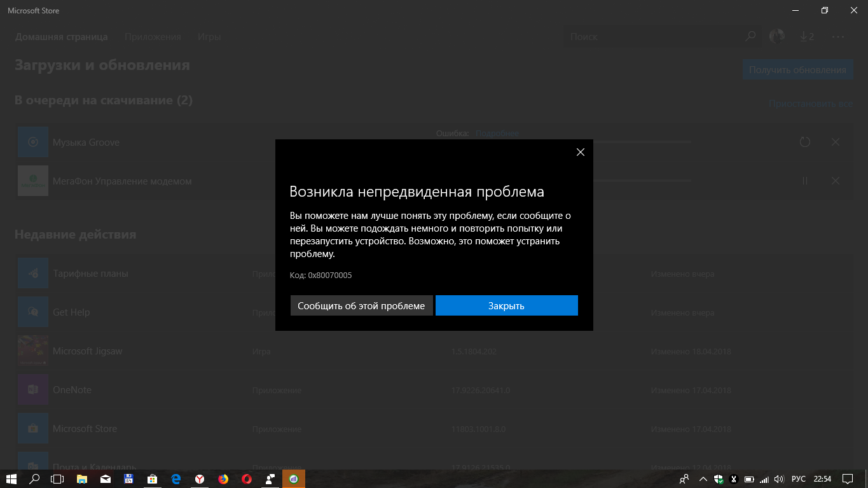
Task: Open 'Get Help' in recent activity
Action: coord(434,312)
